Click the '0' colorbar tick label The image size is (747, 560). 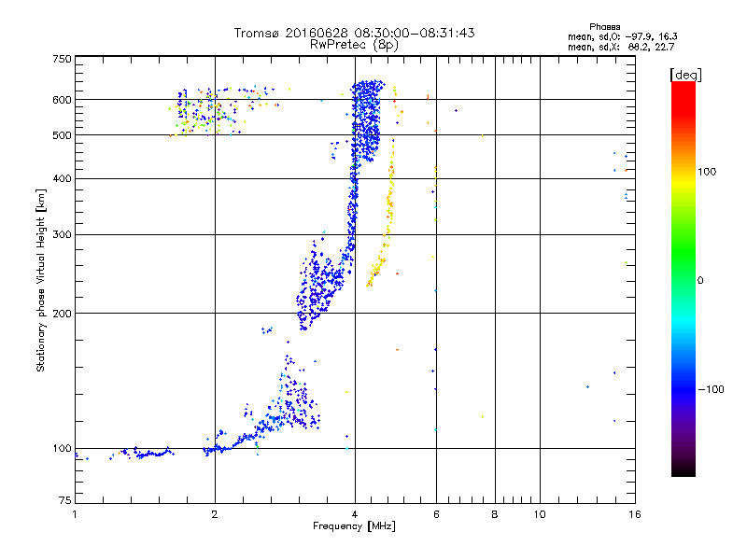tap(700, 281)
